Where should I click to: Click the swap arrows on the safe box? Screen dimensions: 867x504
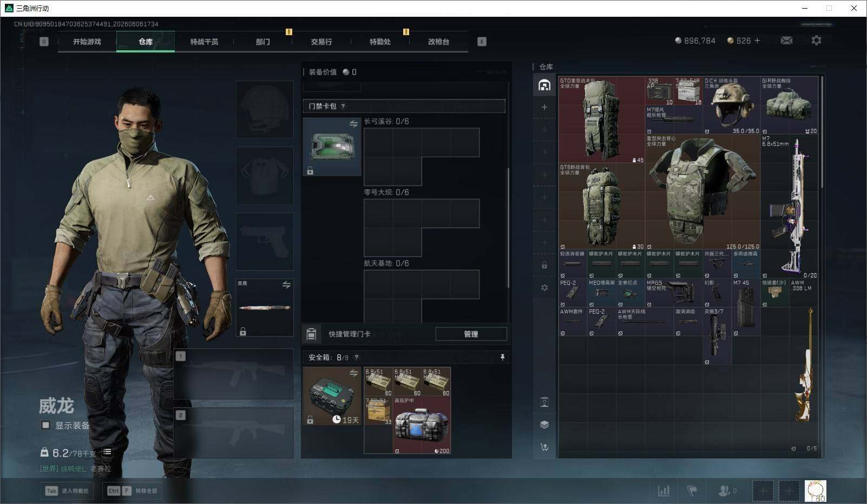click(353, 373)
